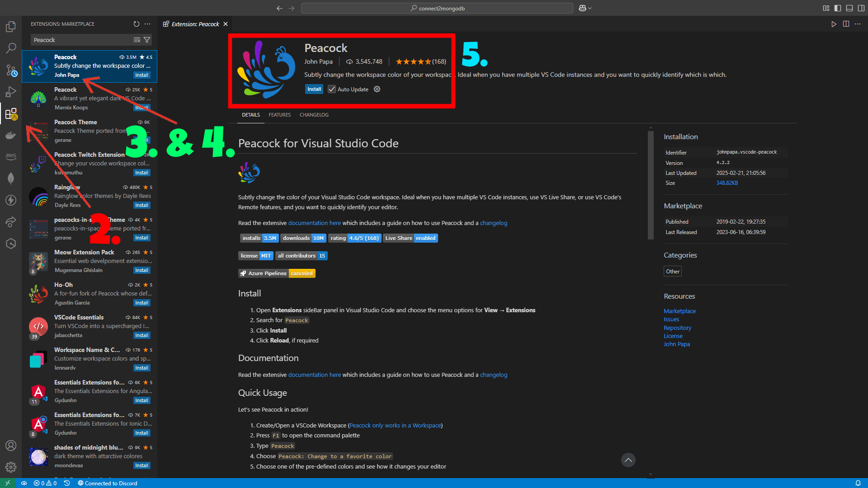
Task: Open the More Actions menu in Extensions panel
Action: (x=147, y=24)
